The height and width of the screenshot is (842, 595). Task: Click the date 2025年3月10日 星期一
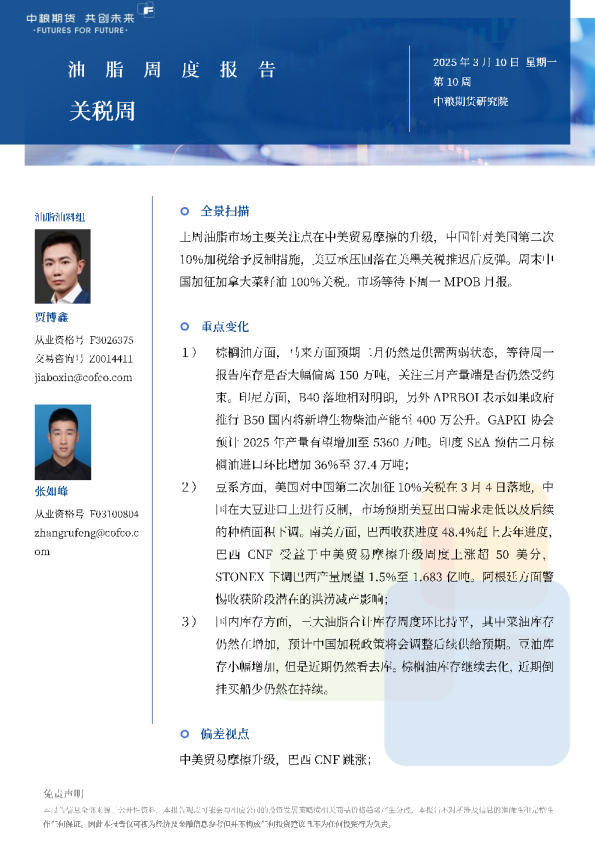tap(495, 62)
